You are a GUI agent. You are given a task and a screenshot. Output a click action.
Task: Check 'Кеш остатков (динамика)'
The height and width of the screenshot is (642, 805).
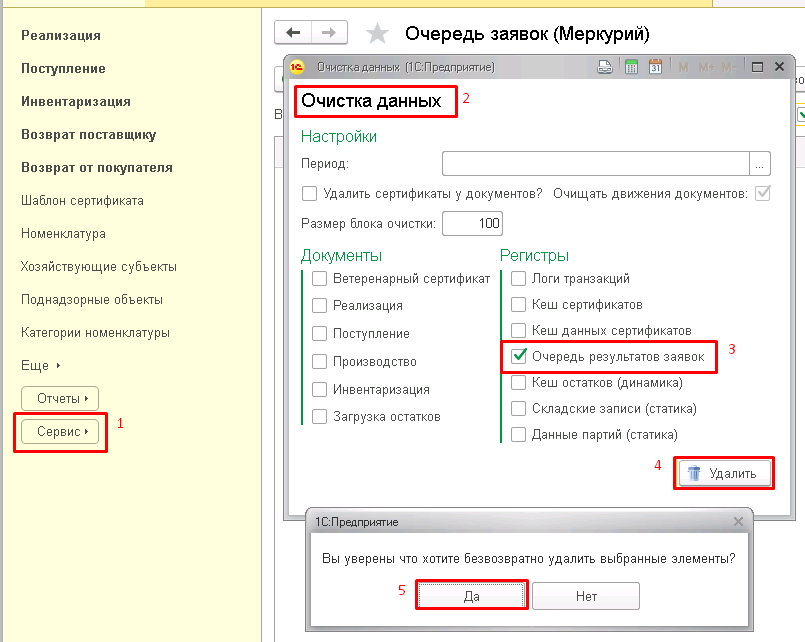click(519, 382)
